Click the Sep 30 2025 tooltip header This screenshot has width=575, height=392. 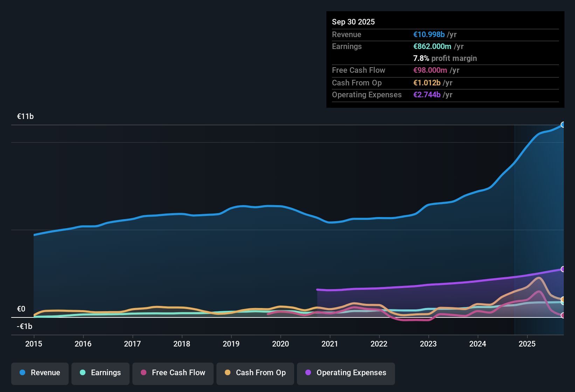(x=353, y=22)
